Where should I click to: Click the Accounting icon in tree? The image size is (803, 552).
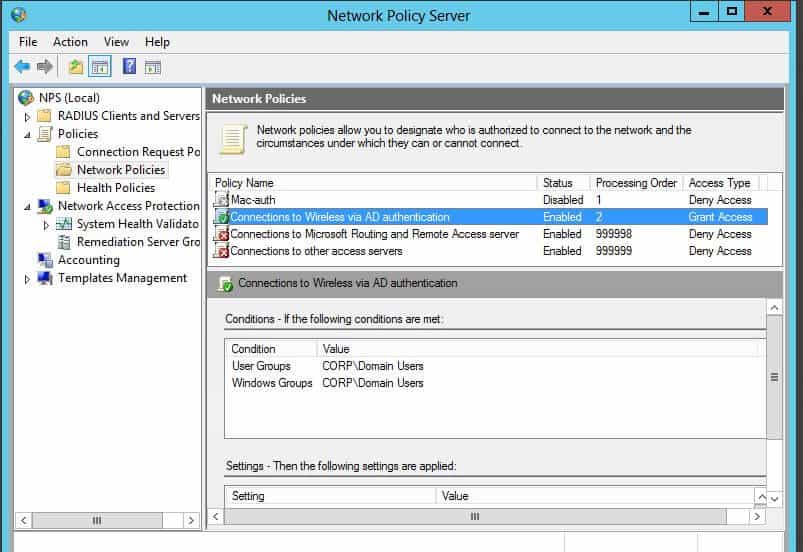[45, 260]
